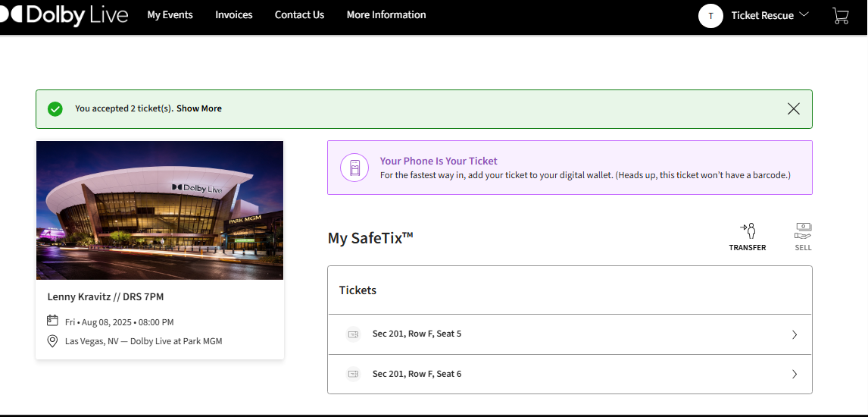Click the calendar icon by event date
Image resolution: width=868 pixels, height=417 pixels.
tap(52, 321)
